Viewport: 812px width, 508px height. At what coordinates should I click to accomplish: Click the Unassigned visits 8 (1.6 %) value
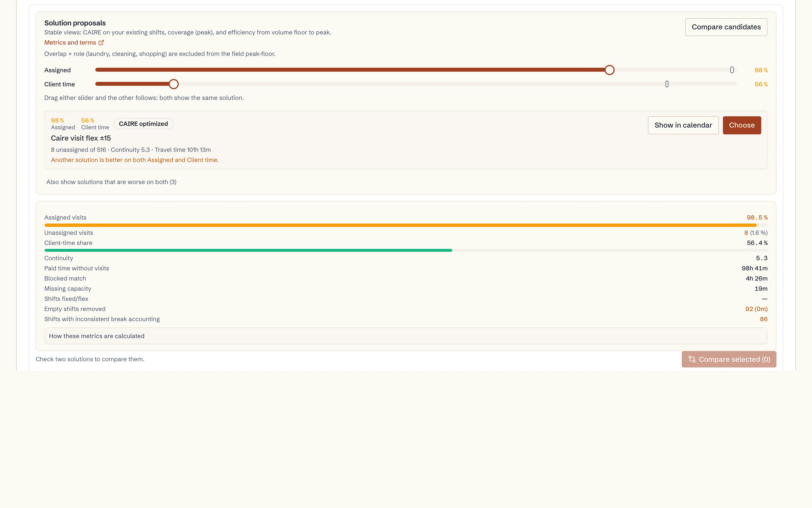pyautogui.click(x=756, y=233)
